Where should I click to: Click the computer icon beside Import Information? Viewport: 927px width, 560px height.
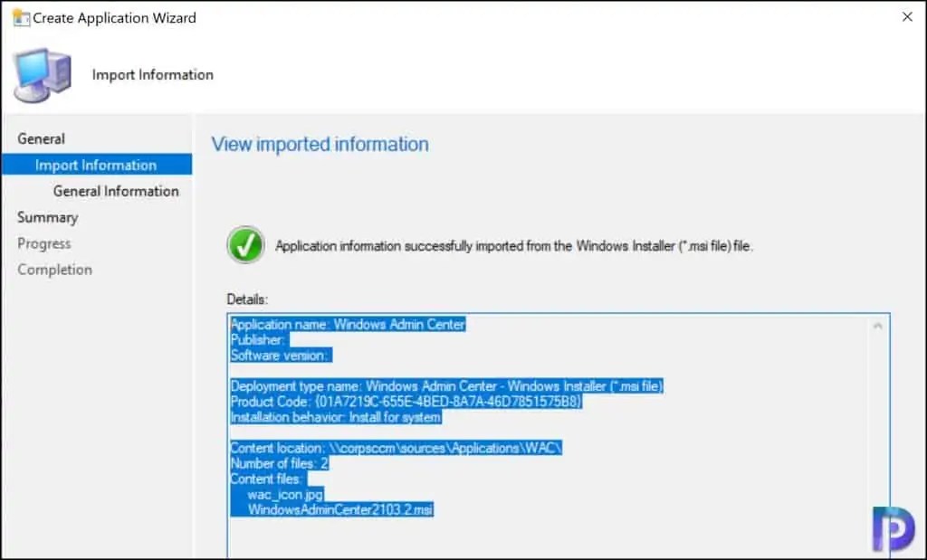[42, 75]
